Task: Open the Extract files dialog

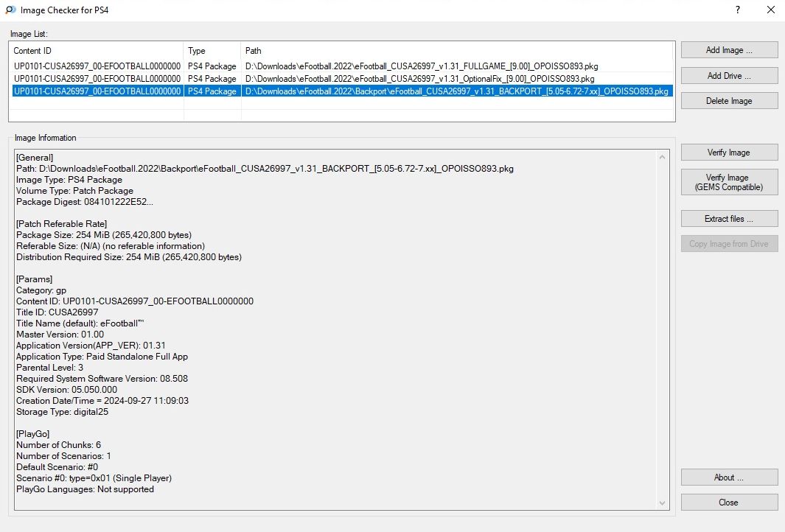Action: pos(729,219)
